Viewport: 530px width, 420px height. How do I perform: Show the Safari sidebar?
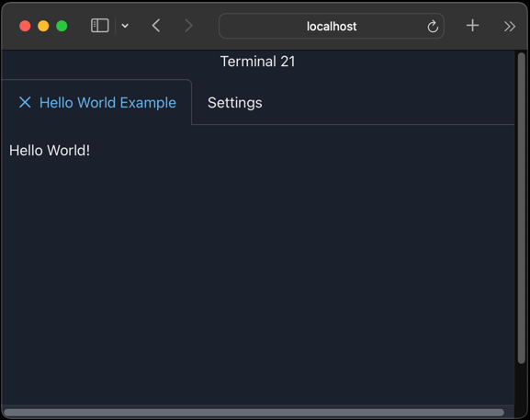click(100, 26)
